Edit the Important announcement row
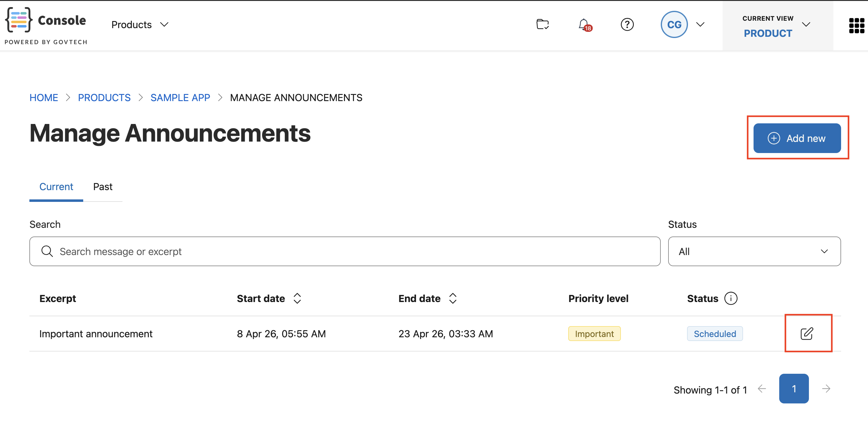This screenshot has height=426, width=868. coord(807,333)
